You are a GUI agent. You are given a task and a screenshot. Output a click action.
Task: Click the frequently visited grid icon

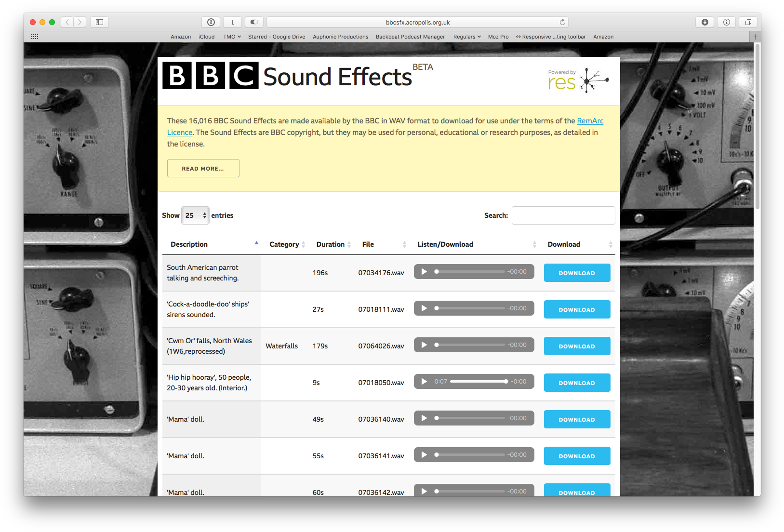(34, 36)
